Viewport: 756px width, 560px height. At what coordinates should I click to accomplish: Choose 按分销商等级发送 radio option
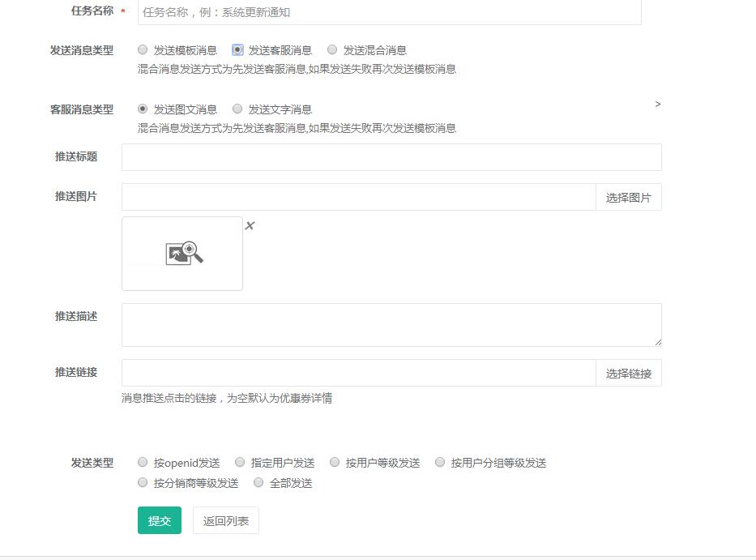[x=143, y=483]
